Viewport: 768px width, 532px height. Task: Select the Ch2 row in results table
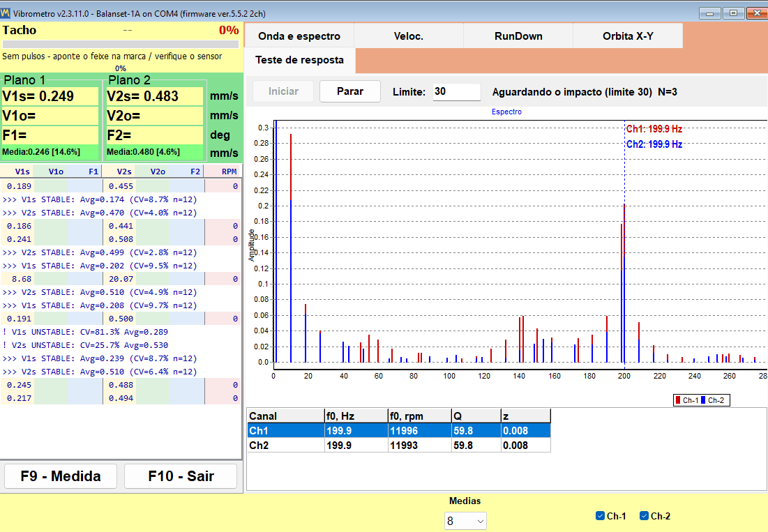pyautogui.click(x=399, y=446)
